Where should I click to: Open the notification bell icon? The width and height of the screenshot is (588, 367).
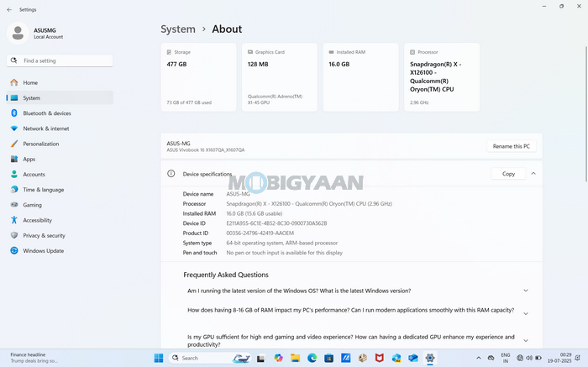[x=578, y=358]
